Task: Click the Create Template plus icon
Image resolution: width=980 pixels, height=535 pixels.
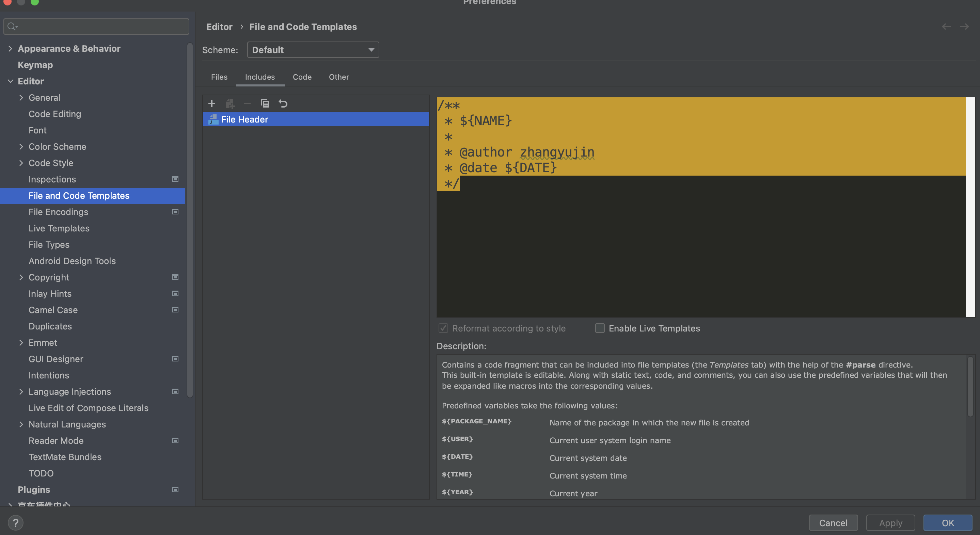Action: click(x=212, y=103)
